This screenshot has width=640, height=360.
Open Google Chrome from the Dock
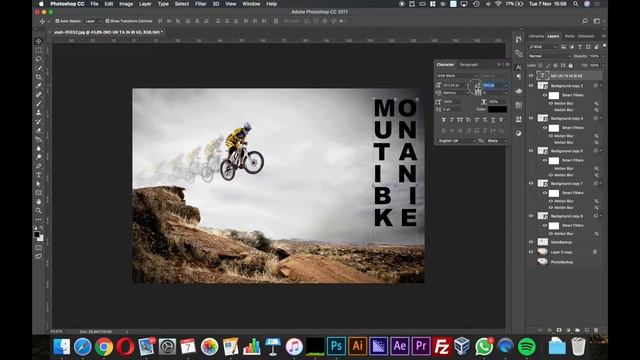[x=104, y=347]
